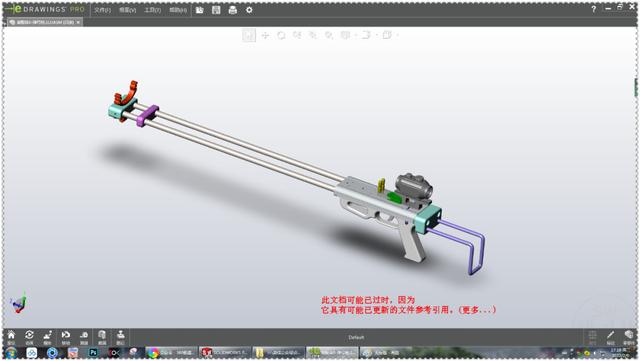Viewport: 640px width, 361px height.
Task: Select the markup pencil tool
Action: tap(610, 337)
